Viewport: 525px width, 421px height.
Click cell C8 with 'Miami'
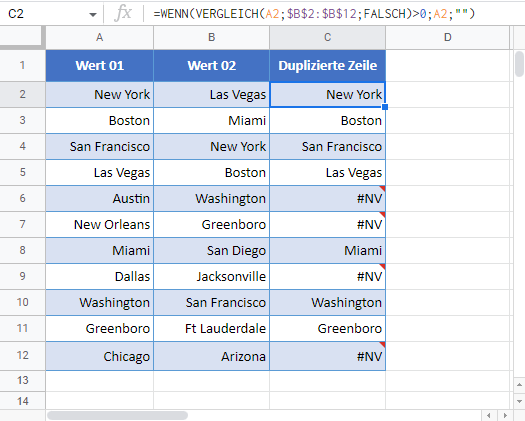click(x=327, y=251)
